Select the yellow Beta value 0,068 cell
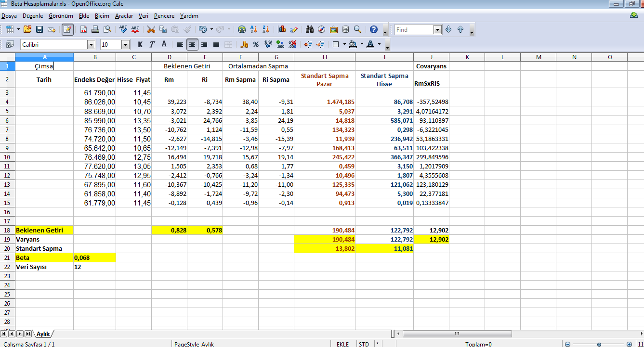The image size is (644, 347). 95,257
